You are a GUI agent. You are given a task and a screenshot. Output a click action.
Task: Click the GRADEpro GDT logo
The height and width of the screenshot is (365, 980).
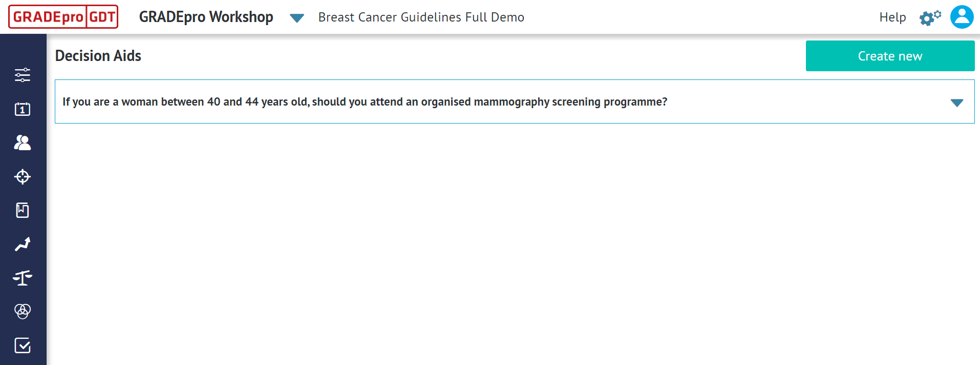click(62, 16)
